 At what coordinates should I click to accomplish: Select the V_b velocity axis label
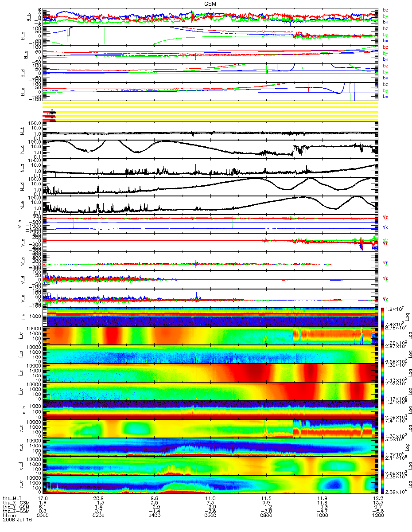19,224
